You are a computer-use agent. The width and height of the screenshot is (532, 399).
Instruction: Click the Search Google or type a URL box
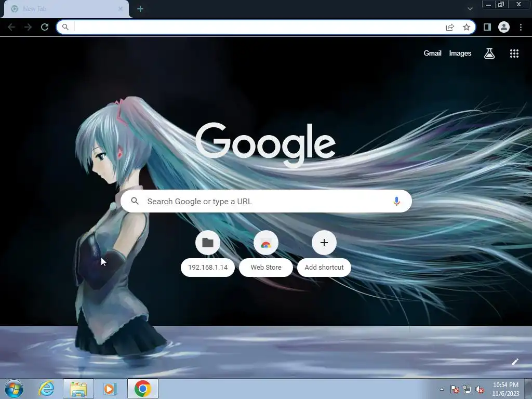tap(266, 201)
